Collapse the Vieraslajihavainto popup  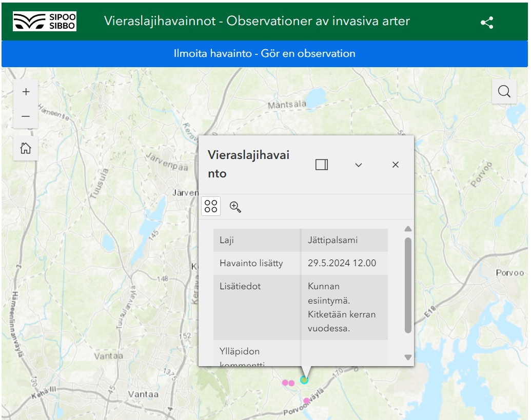pos(359,165)
